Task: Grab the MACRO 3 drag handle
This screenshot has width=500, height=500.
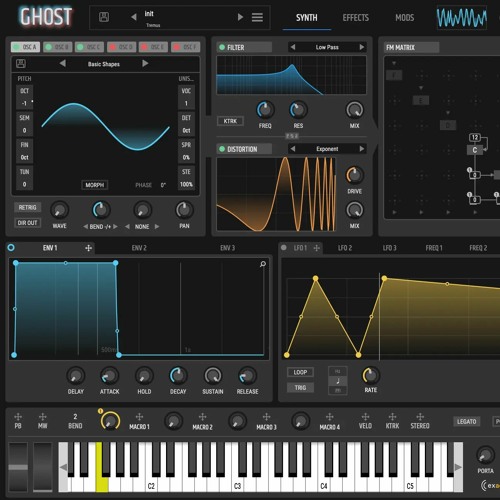Action: click(266, 417)
